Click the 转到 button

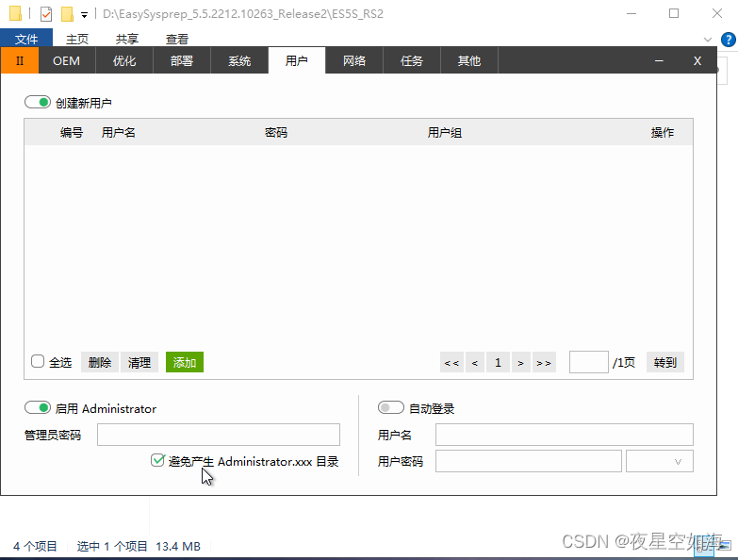click(x=665, y=362)
